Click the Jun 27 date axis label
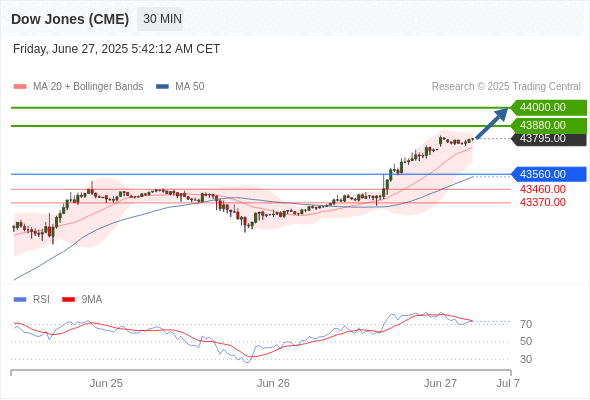The height and width of the screenshot is (400, 590). [x=440, y=383]
